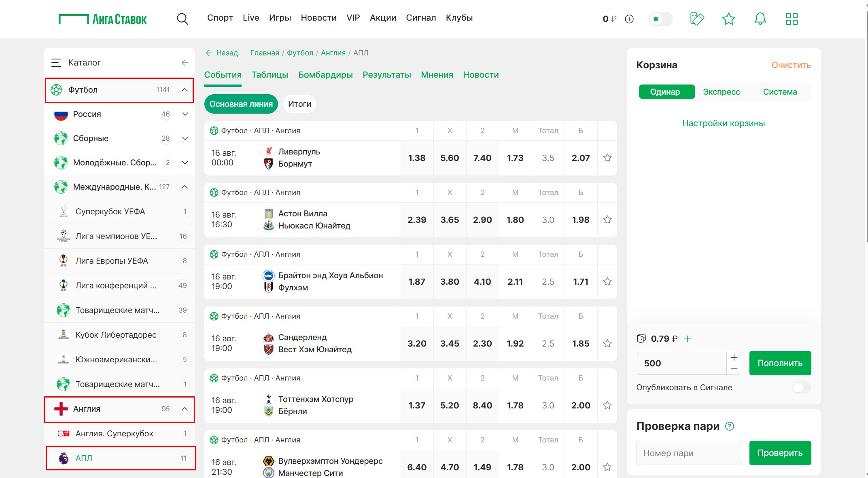Click the Очистить link in Корзина

pos(791,65)
